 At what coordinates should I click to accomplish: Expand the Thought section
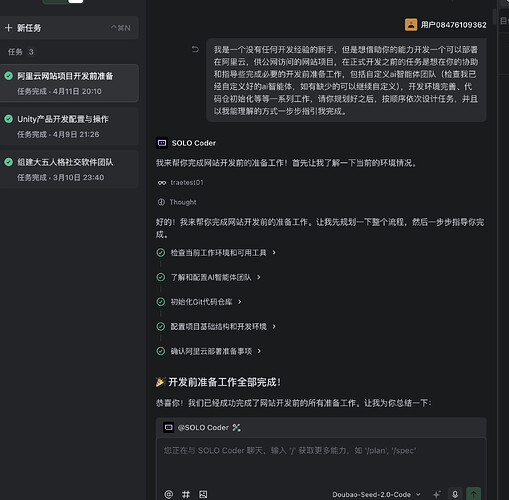coord(177,202)
